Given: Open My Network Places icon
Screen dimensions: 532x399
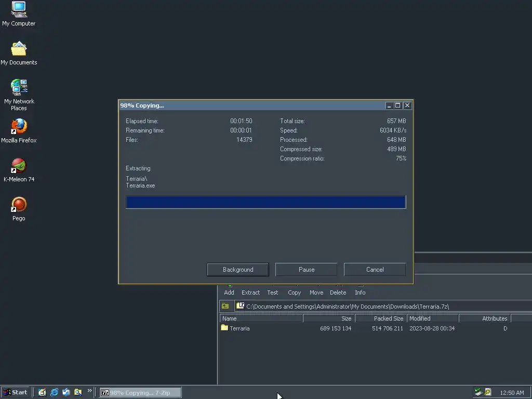Looking at the screenshot, I should pyautogui.click(x=19, y=95).
